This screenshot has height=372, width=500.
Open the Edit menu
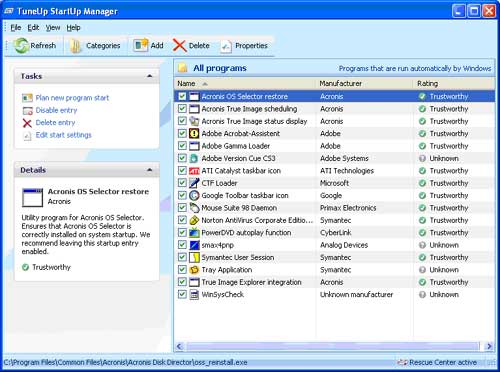[x=33, y=28]
